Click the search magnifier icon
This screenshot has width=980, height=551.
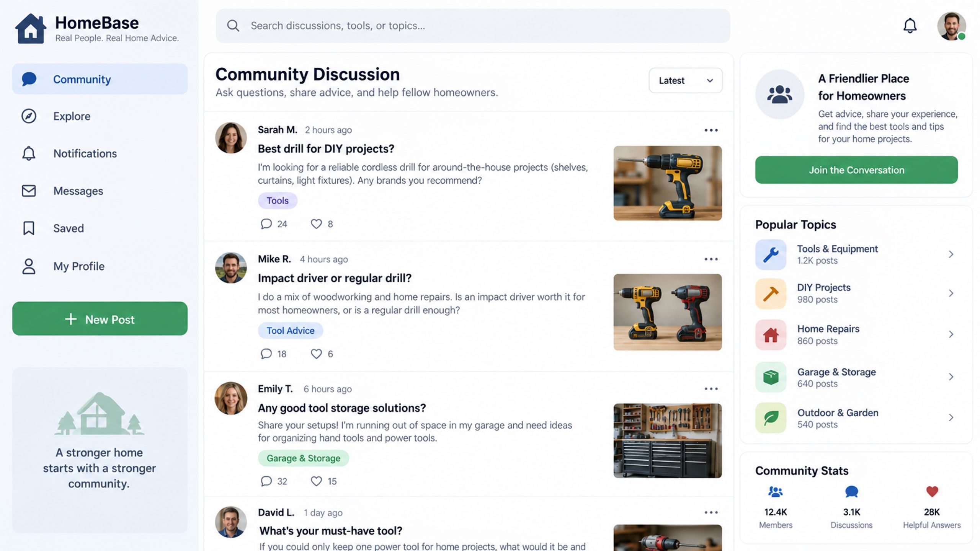point(233,26)
